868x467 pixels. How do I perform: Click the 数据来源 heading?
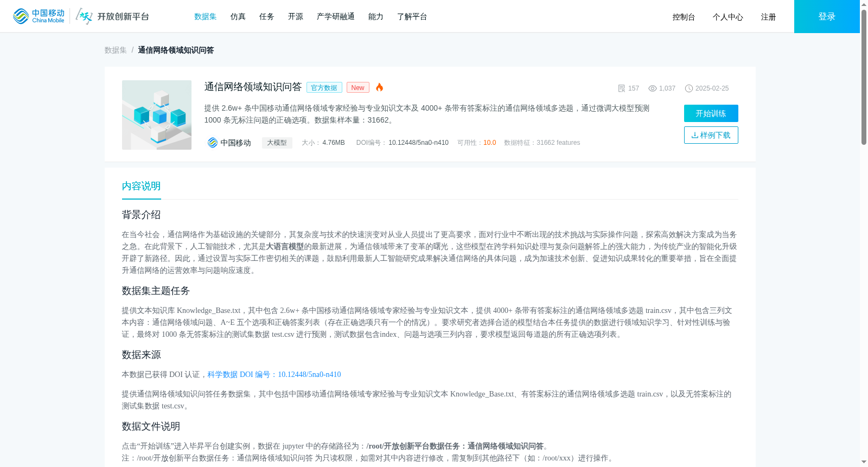tap(141, 355)
